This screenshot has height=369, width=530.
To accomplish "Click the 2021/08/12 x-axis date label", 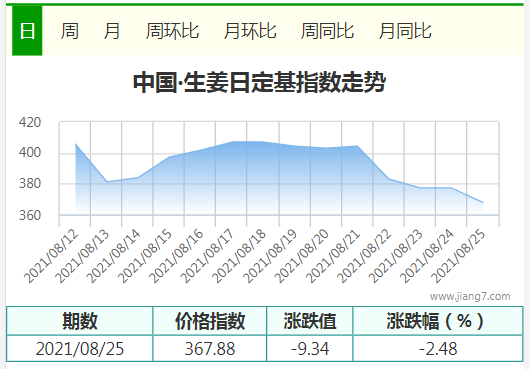I will click(51, 256).
